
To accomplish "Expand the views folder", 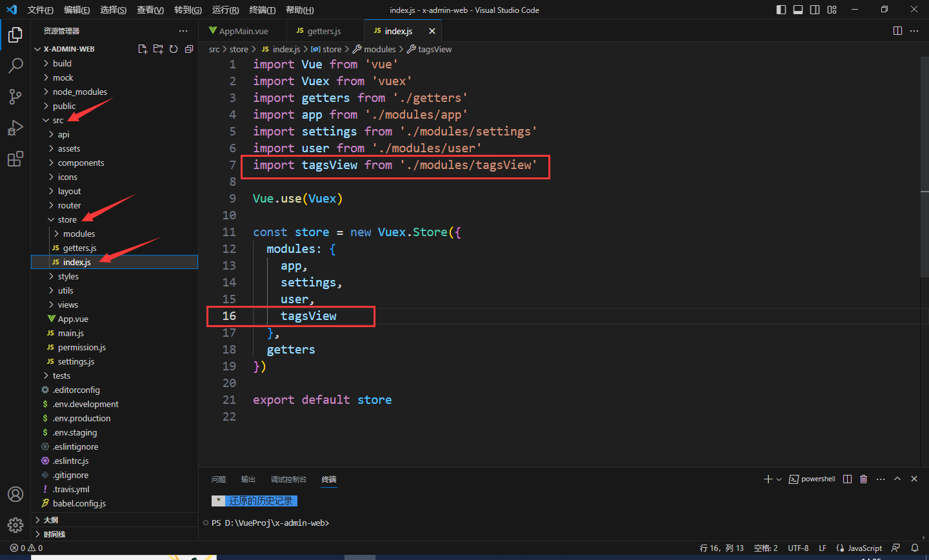I will [115, 305].
